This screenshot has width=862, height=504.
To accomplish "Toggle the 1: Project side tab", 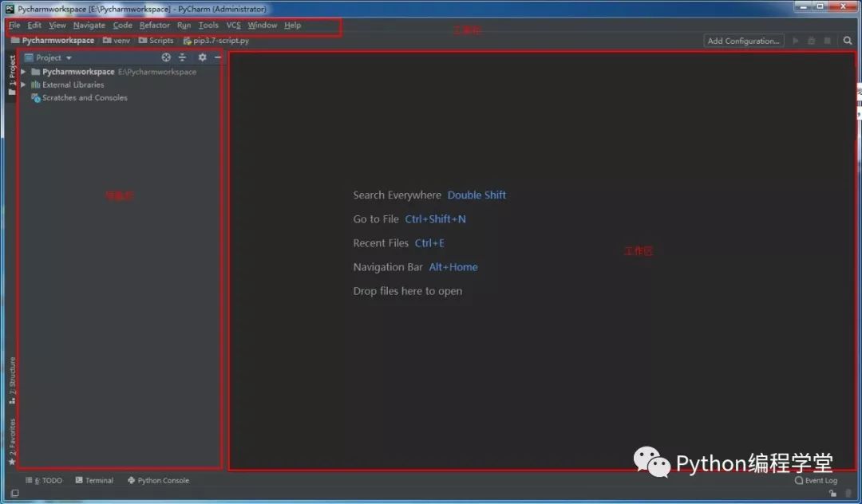I will [x=12, y=75].
